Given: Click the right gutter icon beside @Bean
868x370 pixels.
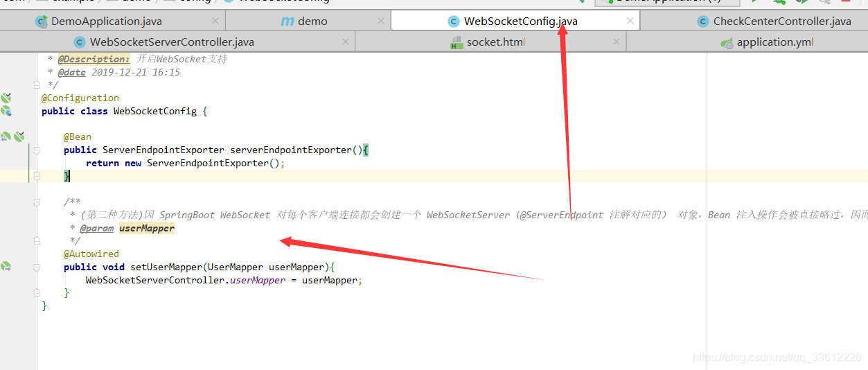Looking at the screenshot, I should 19,136.
